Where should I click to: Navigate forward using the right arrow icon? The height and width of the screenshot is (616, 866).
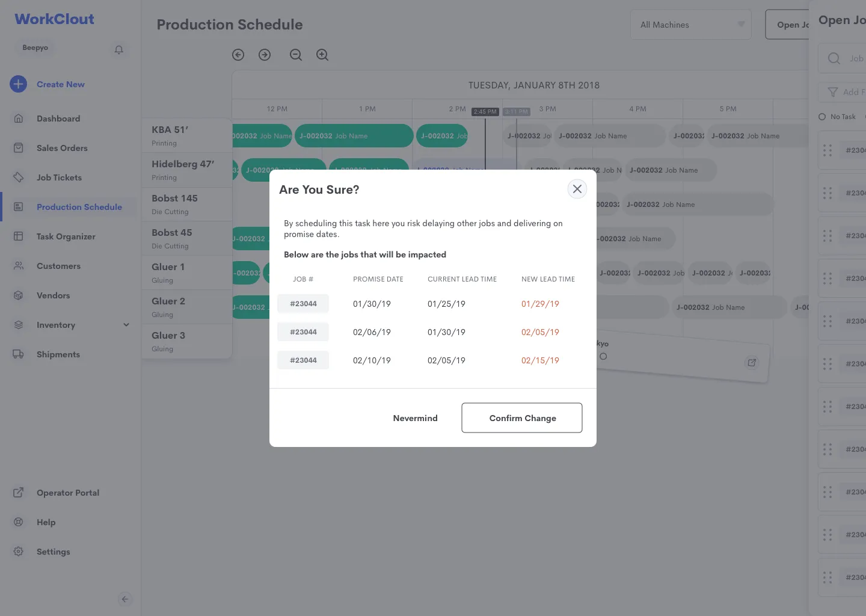tap(265, 55)
